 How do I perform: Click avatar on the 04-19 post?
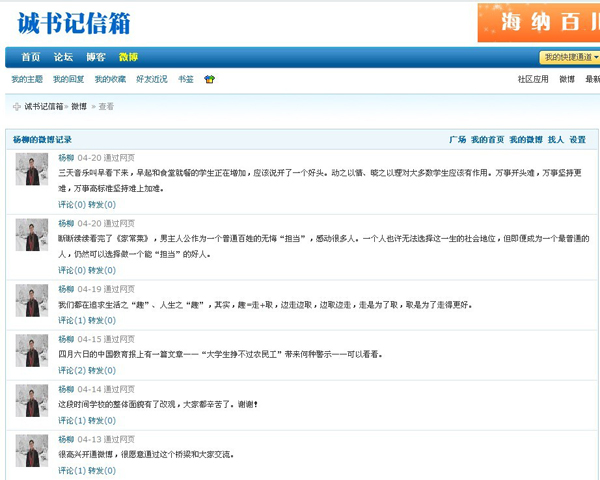[x=31, y=300]
